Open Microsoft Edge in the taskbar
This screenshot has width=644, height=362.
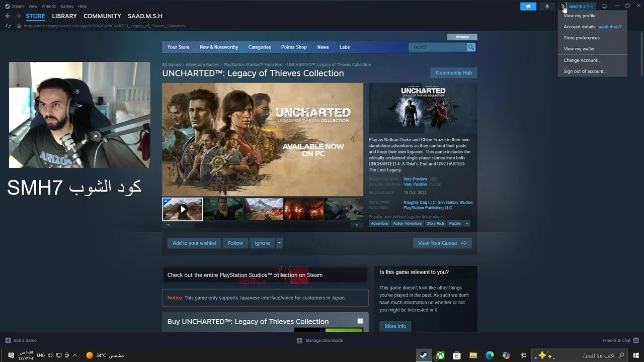[490, 355]
